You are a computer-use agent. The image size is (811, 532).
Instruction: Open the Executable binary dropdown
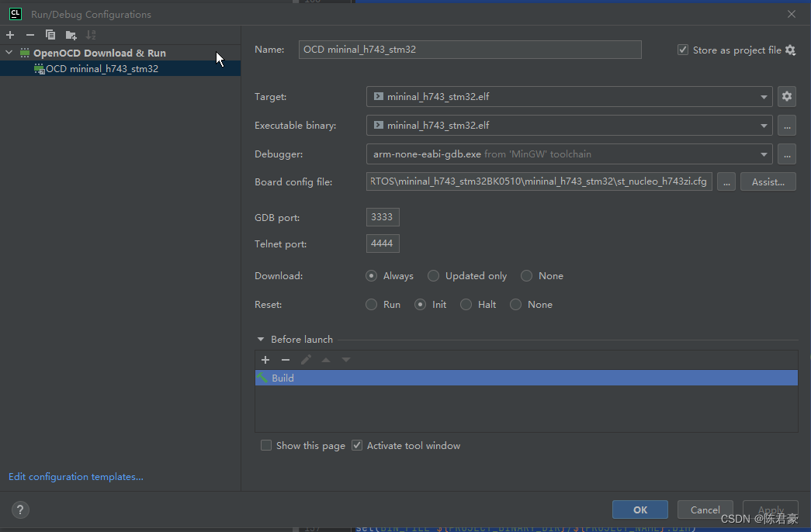(764, 126)
